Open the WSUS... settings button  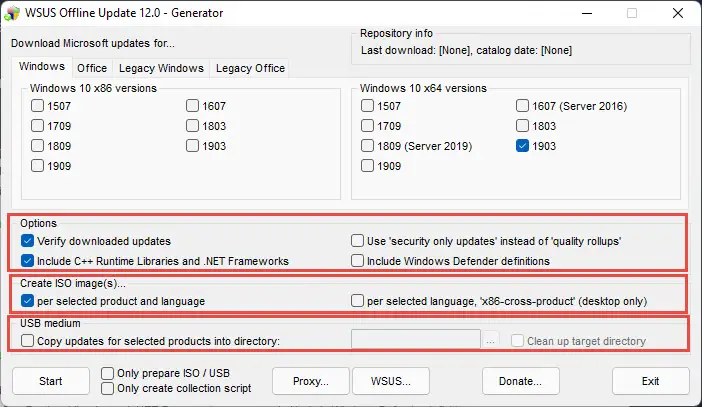(391, 381)
